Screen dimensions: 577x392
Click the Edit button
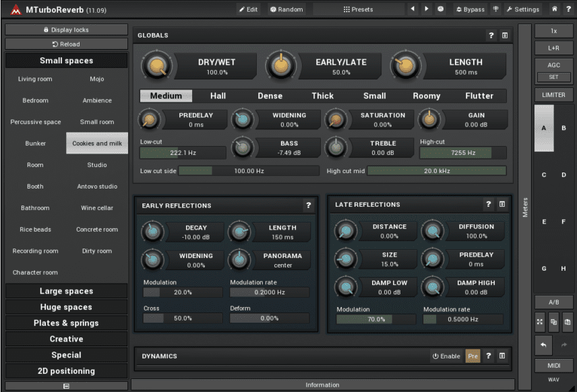[248, 9]
